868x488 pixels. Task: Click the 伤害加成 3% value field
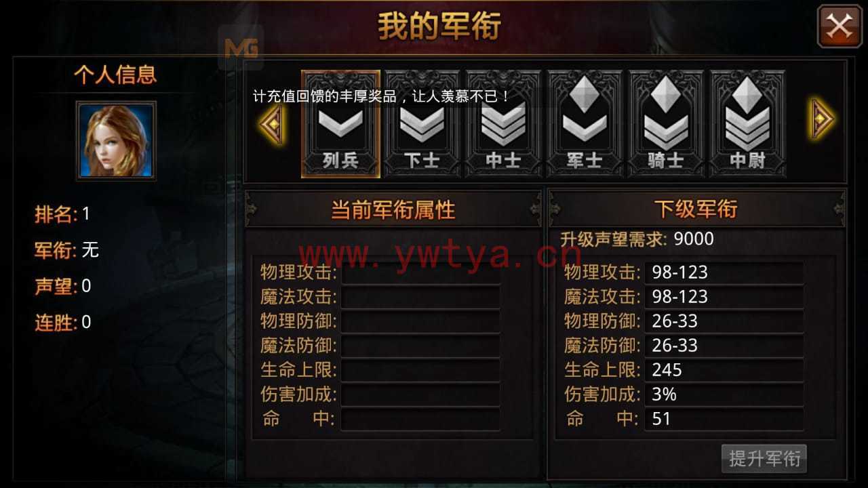pos(724,394)
